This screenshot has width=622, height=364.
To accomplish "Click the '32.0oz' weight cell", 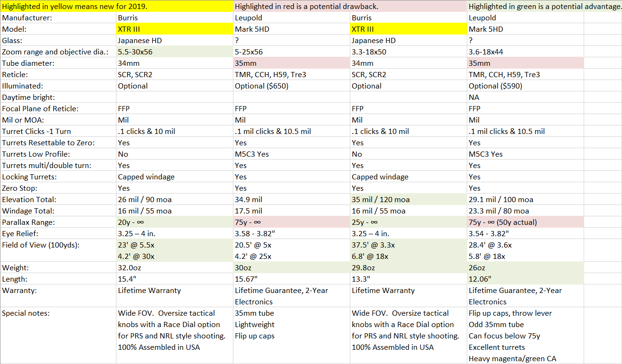I will point(175,268).
